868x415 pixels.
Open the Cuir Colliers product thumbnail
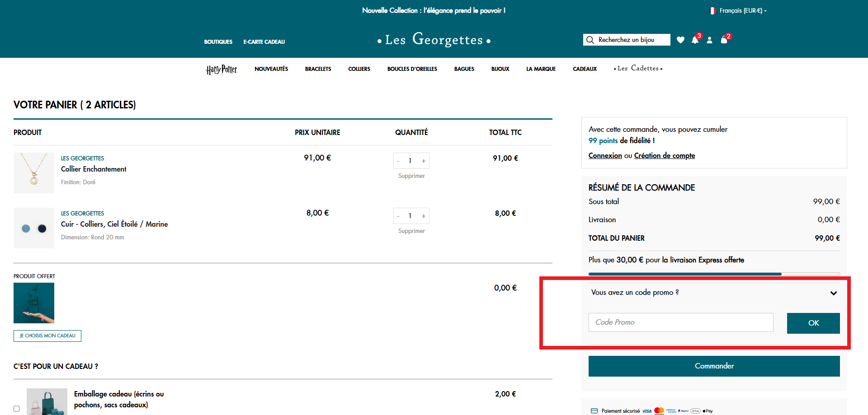click(34, 228)
